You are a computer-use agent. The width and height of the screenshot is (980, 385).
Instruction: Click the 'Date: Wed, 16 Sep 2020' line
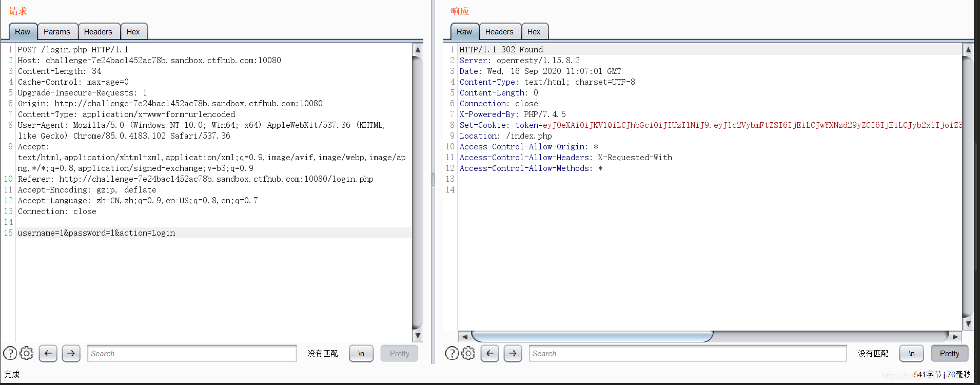540,71
